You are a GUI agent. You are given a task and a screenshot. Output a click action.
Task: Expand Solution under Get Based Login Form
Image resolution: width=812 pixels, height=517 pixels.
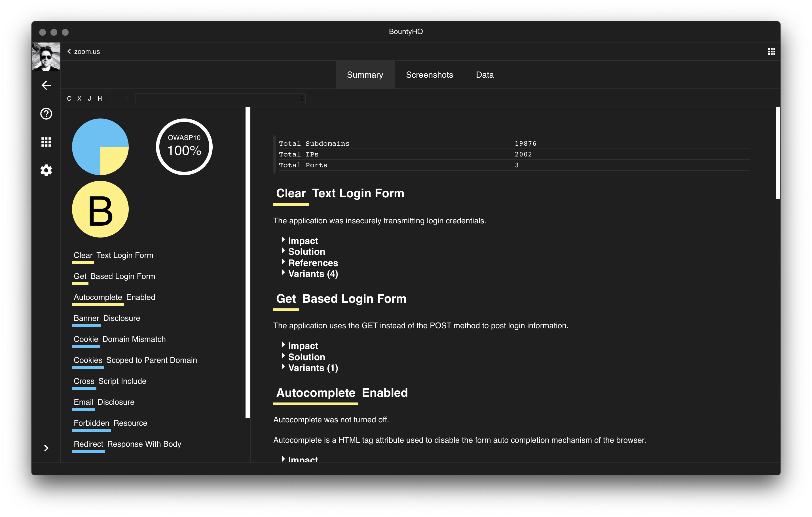[x=306, y=357]
